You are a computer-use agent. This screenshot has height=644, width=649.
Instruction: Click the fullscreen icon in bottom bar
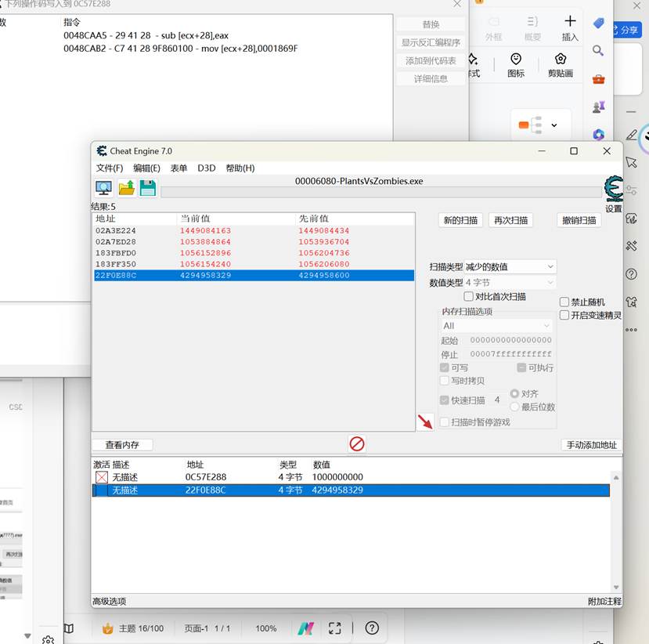pyautogui.click(x=334, y=628)
